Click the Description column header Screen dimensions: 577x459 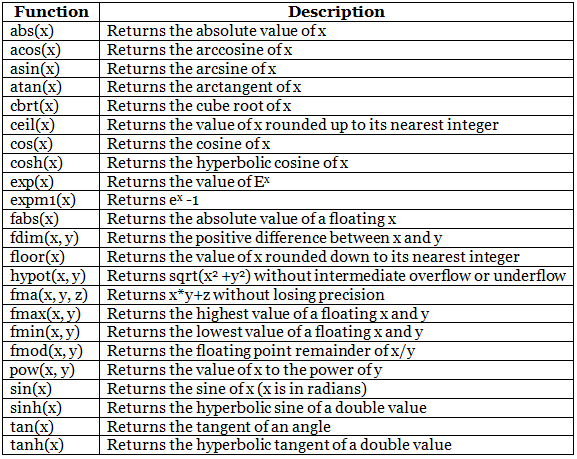point(336,12)
